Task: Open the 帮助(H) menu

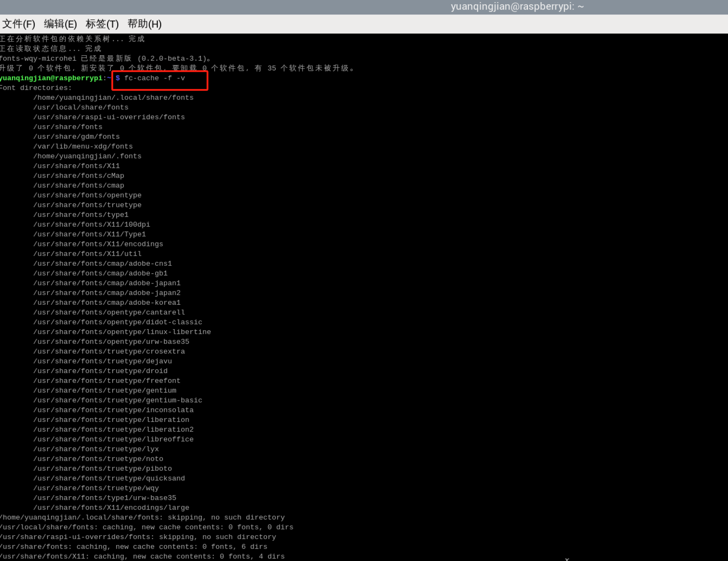Action: [144, 24]
